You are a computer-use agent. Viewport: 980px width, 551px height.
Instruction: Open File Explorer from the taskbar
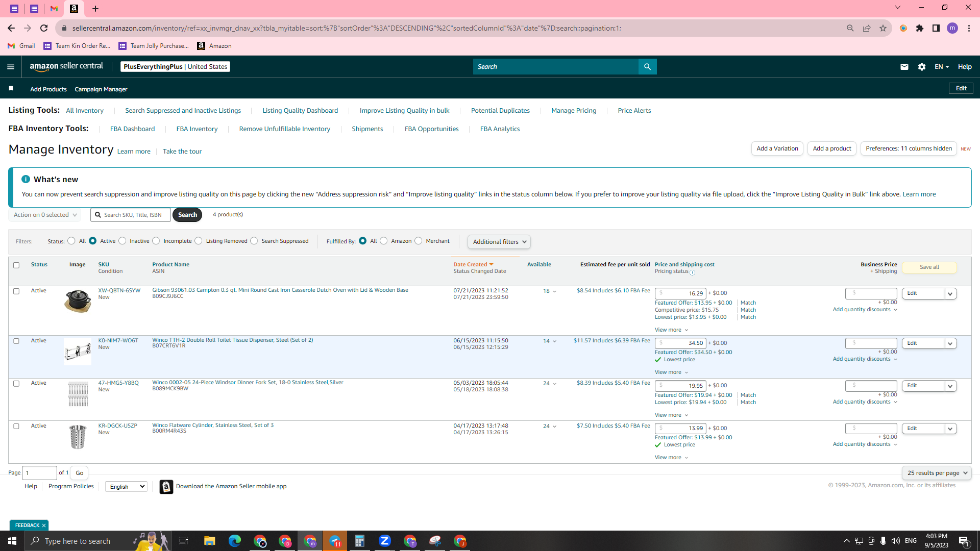click(210, 541)
